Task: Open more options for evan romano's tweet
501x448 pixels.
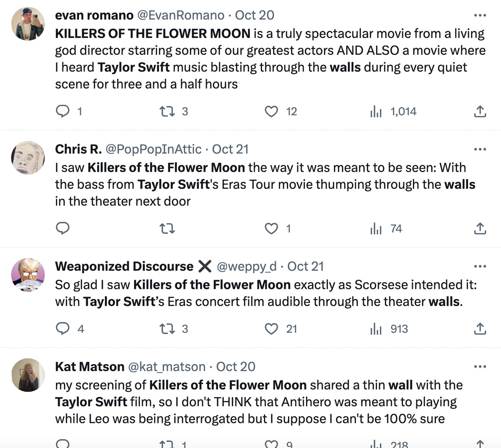Action: coord(480,15)
